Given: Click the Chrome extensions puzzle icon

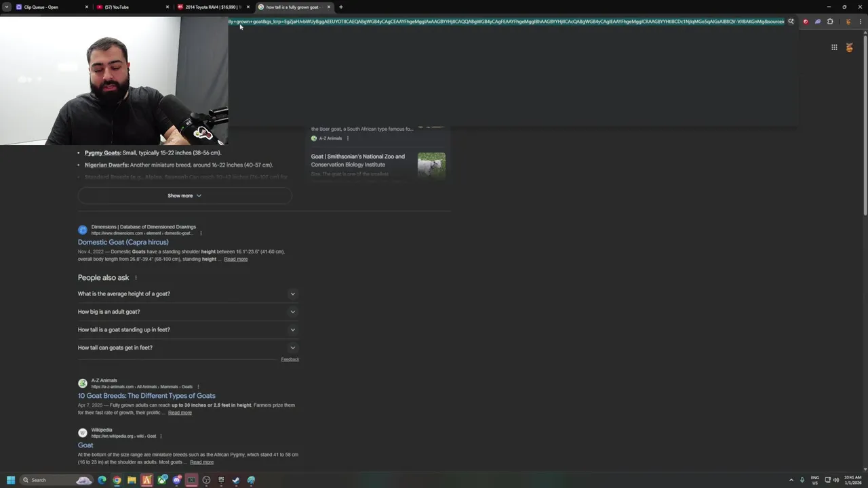Looking at the screenshot, I should point(830,22).
